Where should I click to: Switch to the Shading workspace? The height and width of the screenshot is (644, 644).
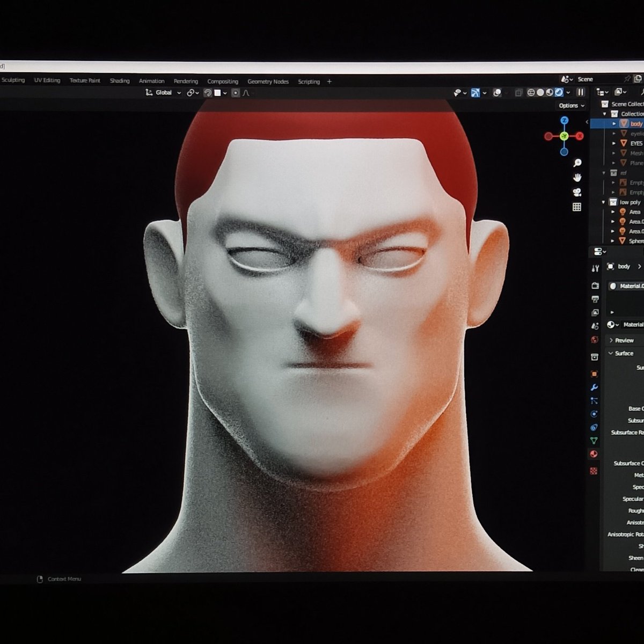pyautogui.click(x=120, y=81)
